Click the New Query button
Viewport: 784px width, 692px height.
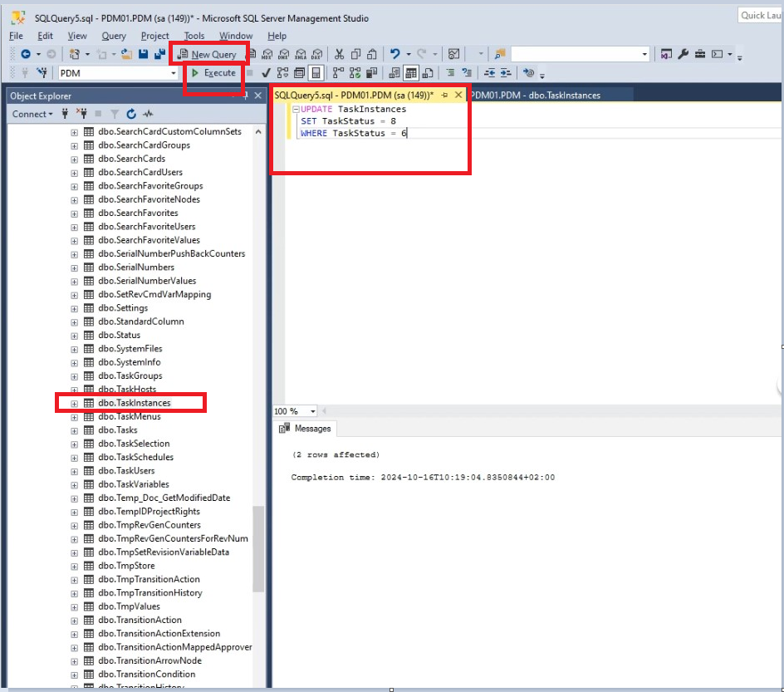pos(208,54)
